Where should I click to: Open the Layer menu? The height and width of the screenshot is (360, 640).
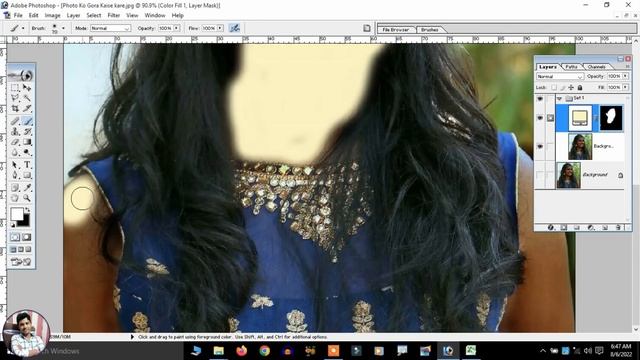click(73, 15)
